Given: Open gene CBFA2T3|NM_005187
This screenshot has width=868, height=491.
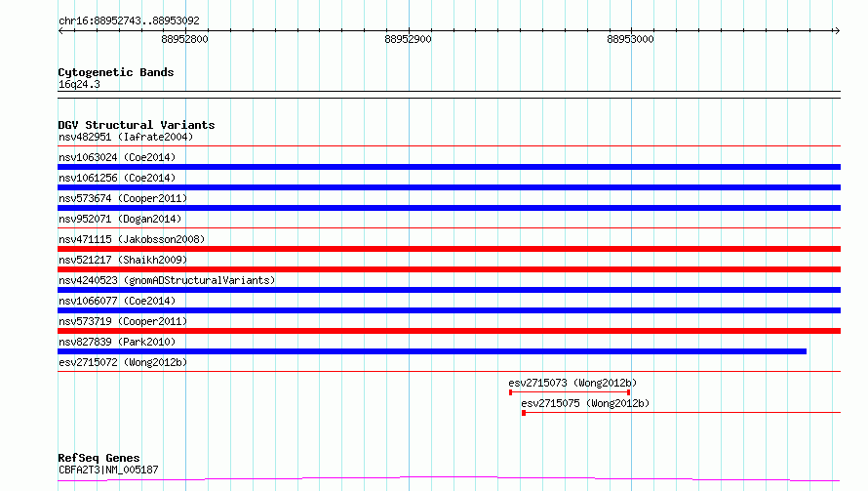Looking at the screenshot, I should click(108, 470).
